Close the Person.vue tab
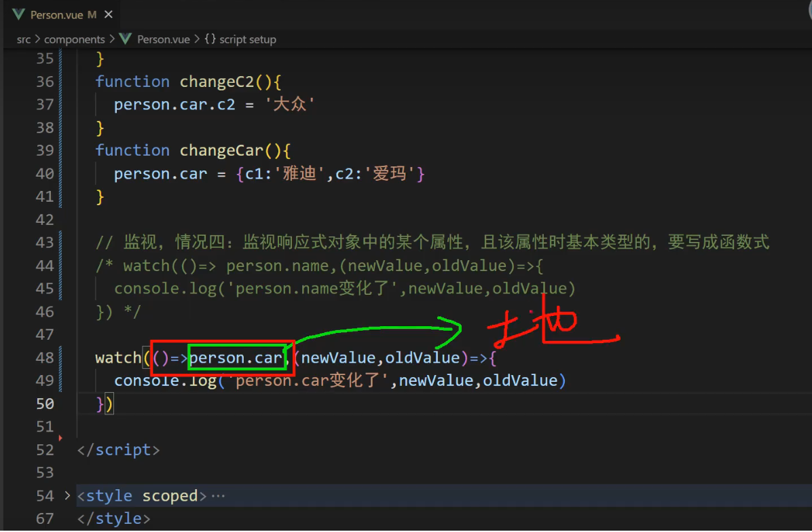The height and width of the screenshot is (532, 812). (108, 14)
